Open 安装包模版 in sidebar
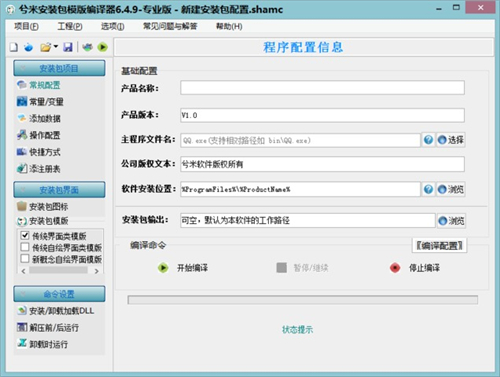The image size is (500, 377). pos(49,221)
